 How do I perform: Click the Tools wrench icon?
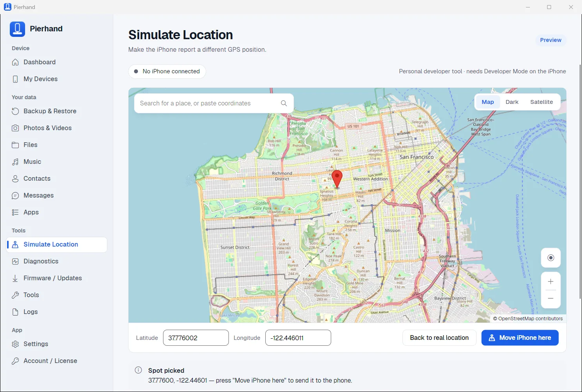(x=15, y=295)
